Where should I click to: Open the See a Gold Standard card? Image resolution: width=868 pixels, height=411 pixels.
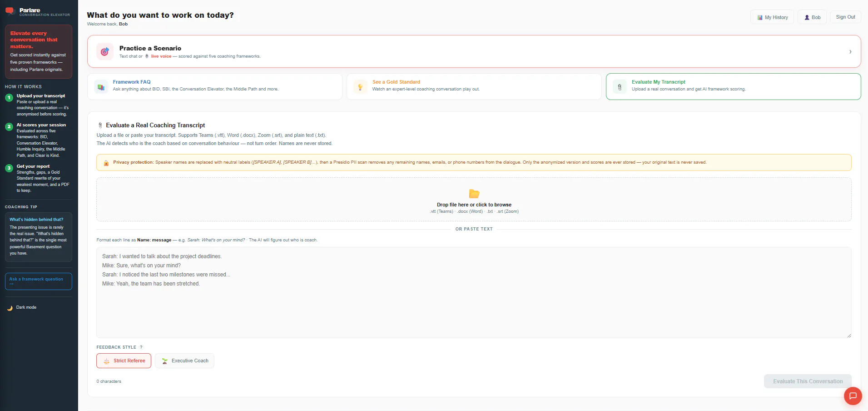(474, 86)
